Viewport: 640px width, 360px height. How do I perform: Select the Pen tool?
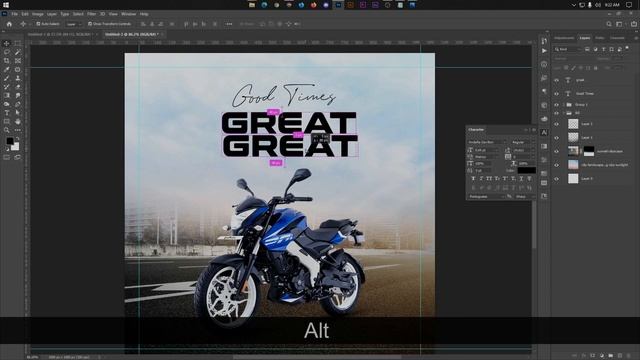click(x=18, y=104)
